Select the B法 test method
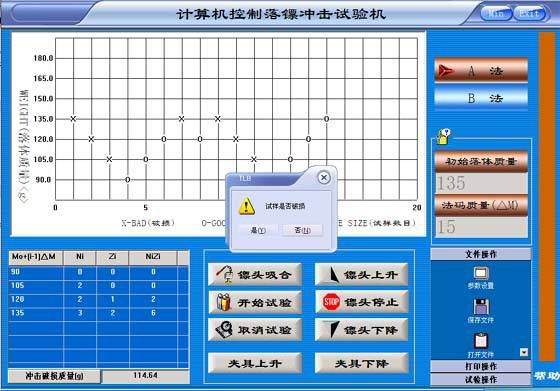Image resolution: width=560 pixels, height=391 pixels. (x=481, y=98)
